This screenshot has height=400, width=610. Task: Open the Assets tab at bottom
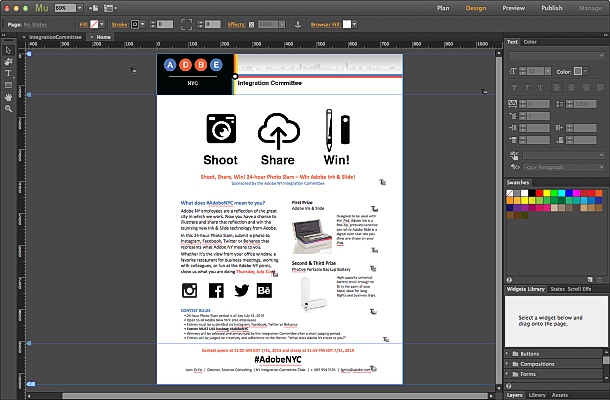pos(560,395)
